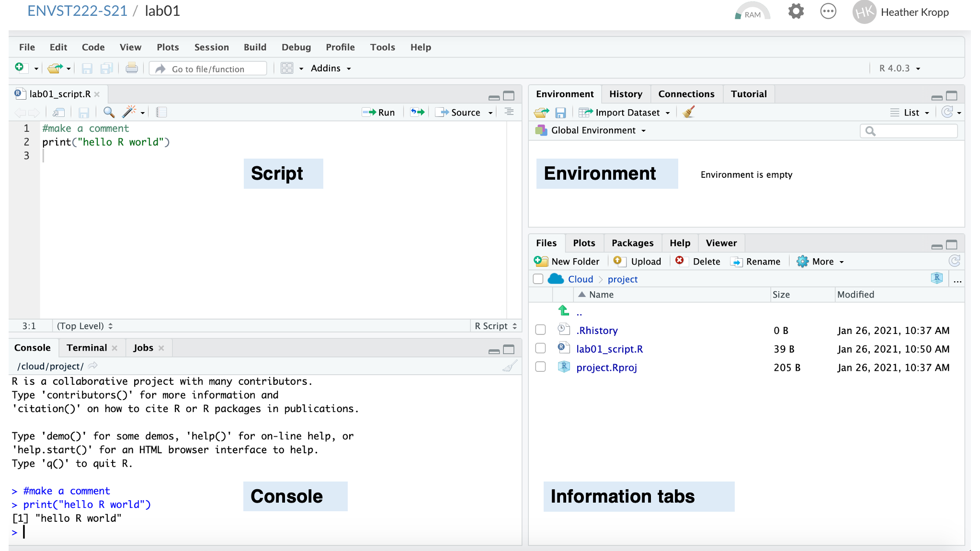Check the box next to lab01_script.R
980x551 pixels.
tap(540, 348)
